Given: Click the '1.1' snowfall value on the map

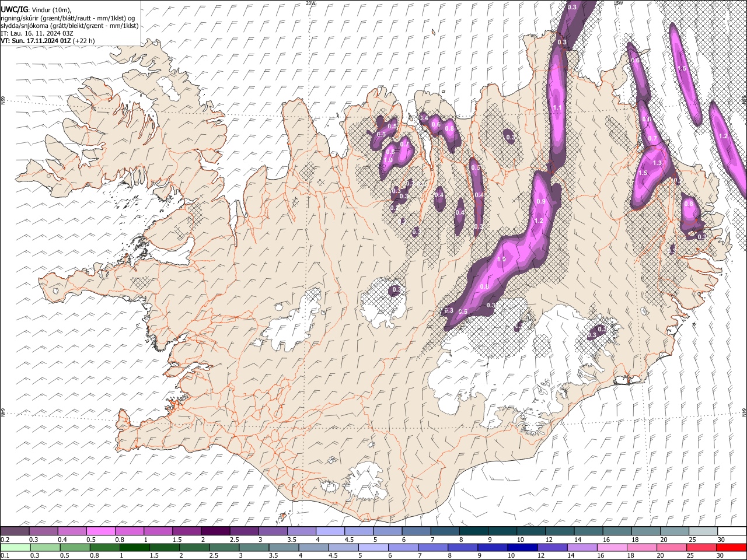Looking at the screenshot, I should tap(557, 108).
